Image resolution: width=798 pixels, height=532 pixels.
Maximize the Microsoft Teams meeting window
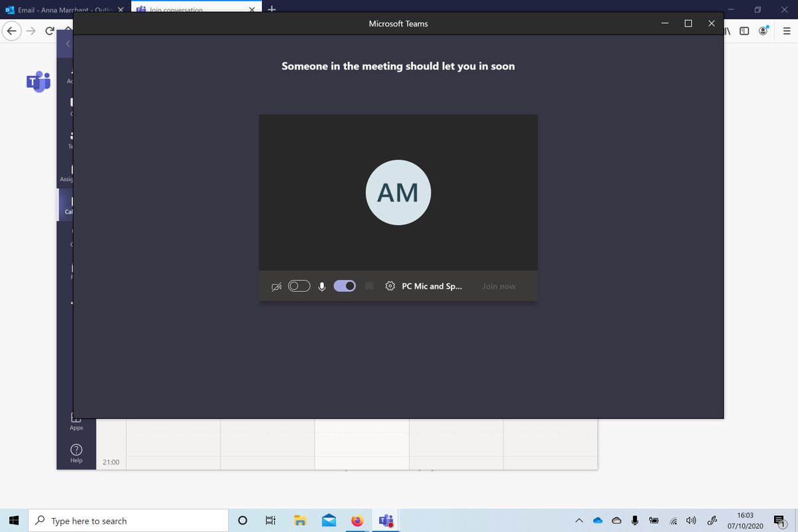click(x=688, y=23)
